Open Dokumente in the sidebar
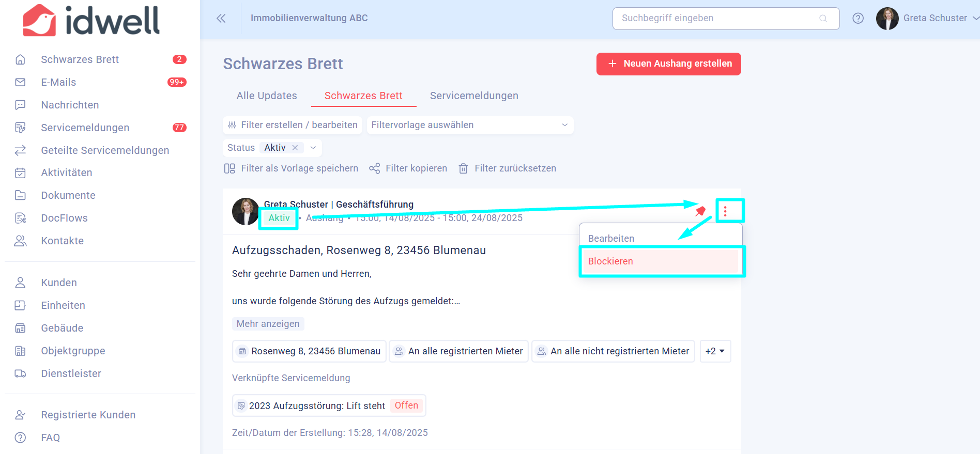The width and height of the screenshot is (980, 454). 68,195
